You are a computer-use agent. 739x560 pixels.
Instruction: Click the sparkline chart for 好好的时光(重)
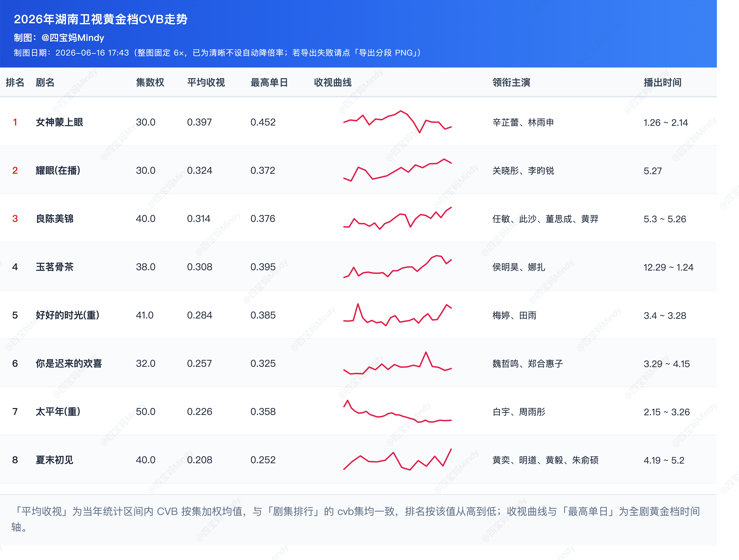click(x=398, y=315)
